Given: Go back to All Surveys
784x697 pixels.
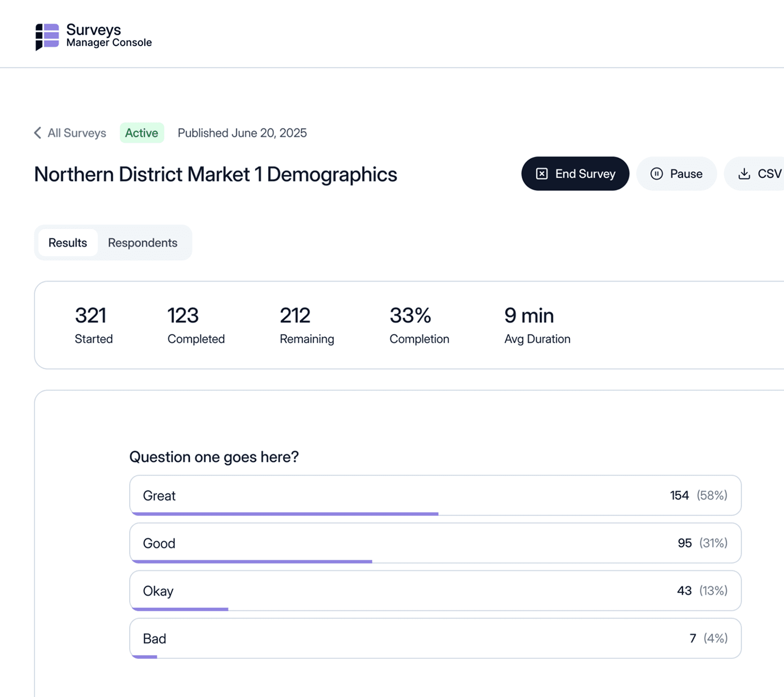Looking at the screenshot, I should coord(76,133).
